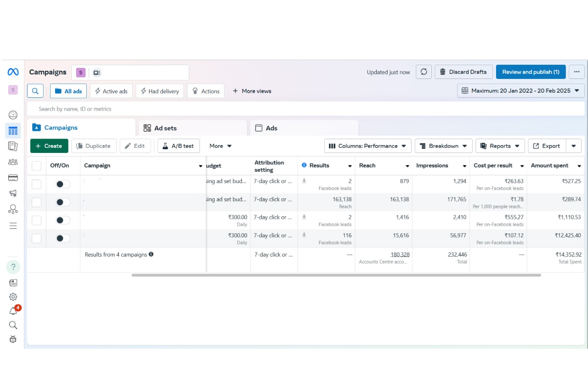This screenshot has height=376, width=588.
Task: Toggle the first campaign's Off/On switch
Action: [x=63, y=184]
